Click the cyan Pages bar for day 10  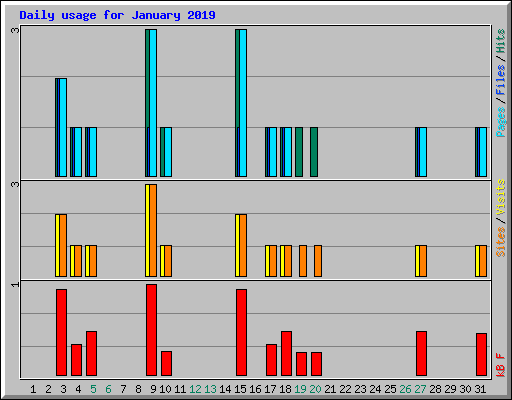pyautogui.click(x=168, y=152)
